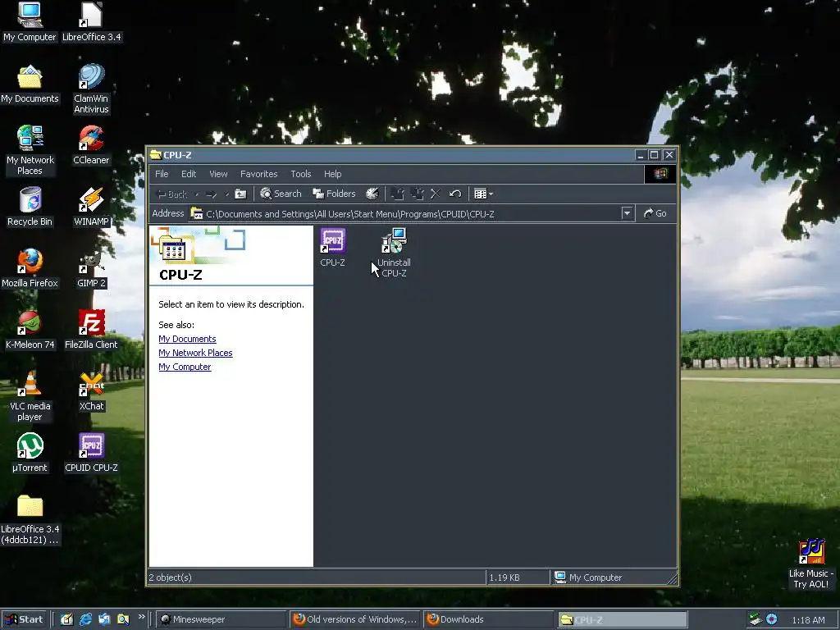Click the Delete toolbar icon
Viewport: 840px width, 630px height.
436,194
